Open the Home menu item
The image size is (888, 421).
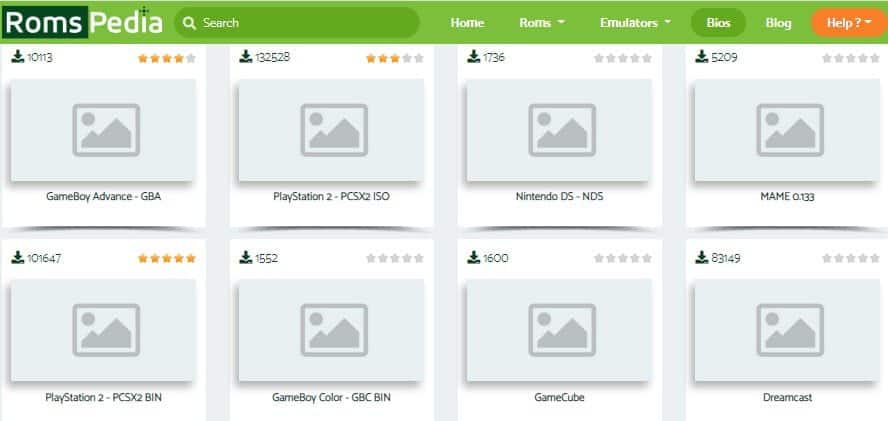(467, 23)
